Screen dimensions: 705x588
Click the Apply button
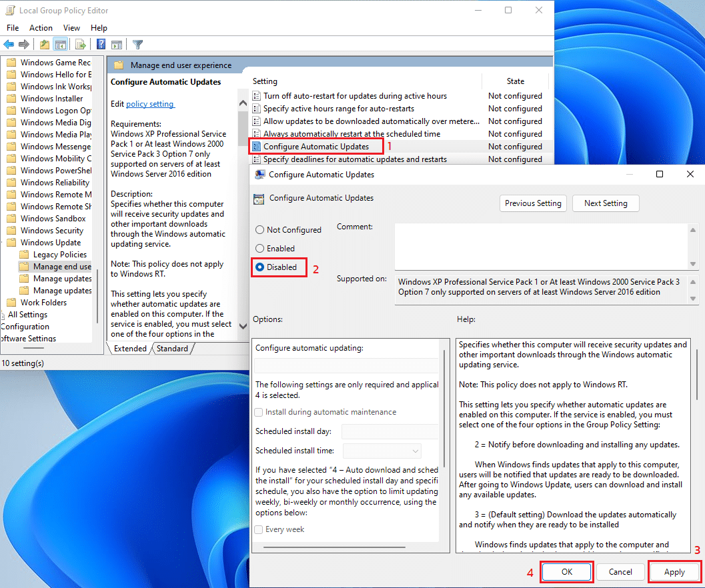pos(674,572)
